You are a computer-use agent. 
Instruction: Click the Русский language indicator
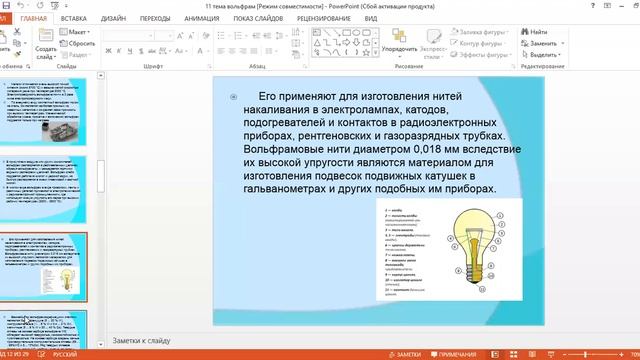(64, 354)
